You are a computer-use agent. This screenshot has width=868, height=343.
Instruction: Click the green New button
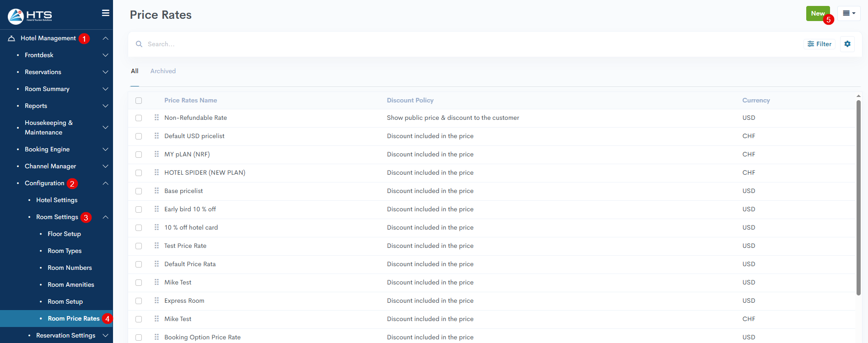pyautogui.click(x=817, y=13)
